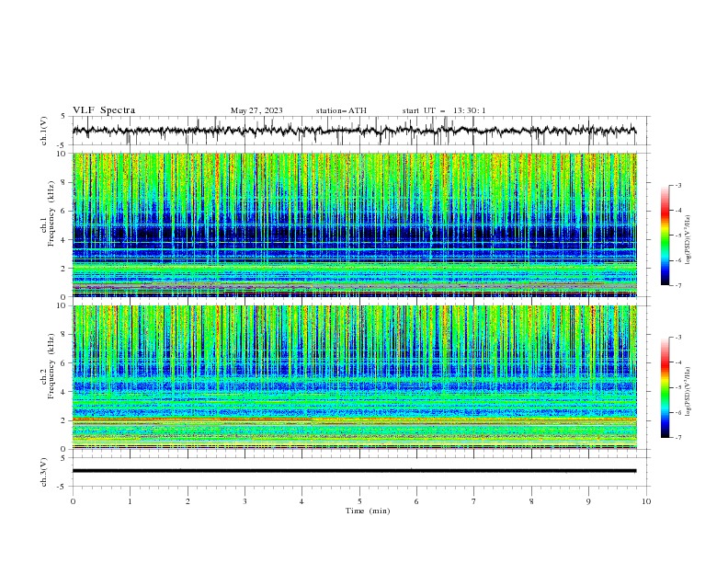Click the "-4" tick on ch.2 color bar
This screenshot has width=728, height=563.
pyautogui.click(x=677, y=362)
